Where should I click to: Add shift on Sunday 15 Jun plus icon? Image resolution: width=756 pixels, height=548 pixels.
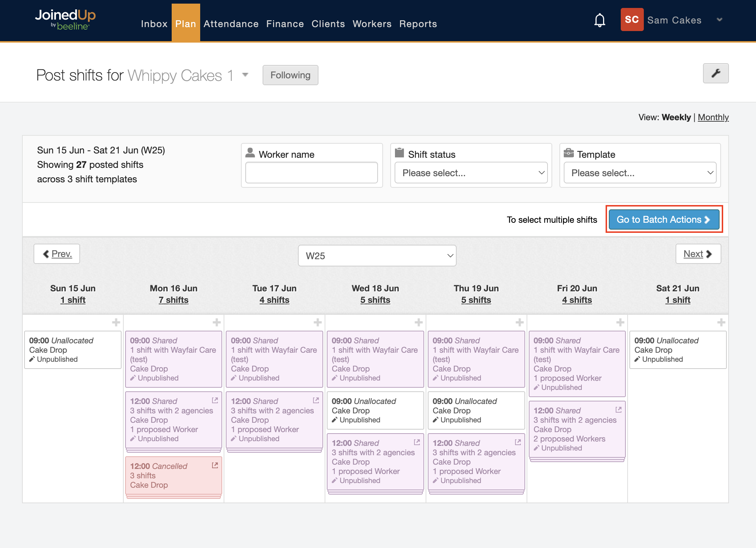tap(116, 322)
